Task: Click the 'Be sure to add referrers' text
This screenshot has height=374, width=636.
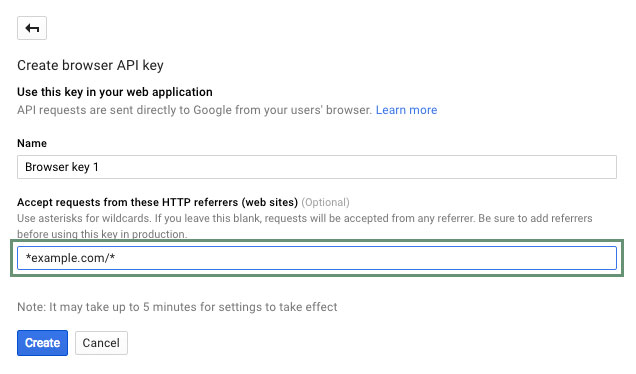Action: tap(535, 218)
